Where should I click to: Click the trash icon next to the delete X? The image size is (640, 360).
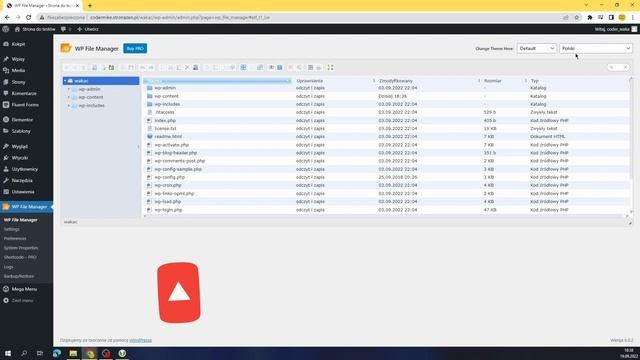coord(196,67)
